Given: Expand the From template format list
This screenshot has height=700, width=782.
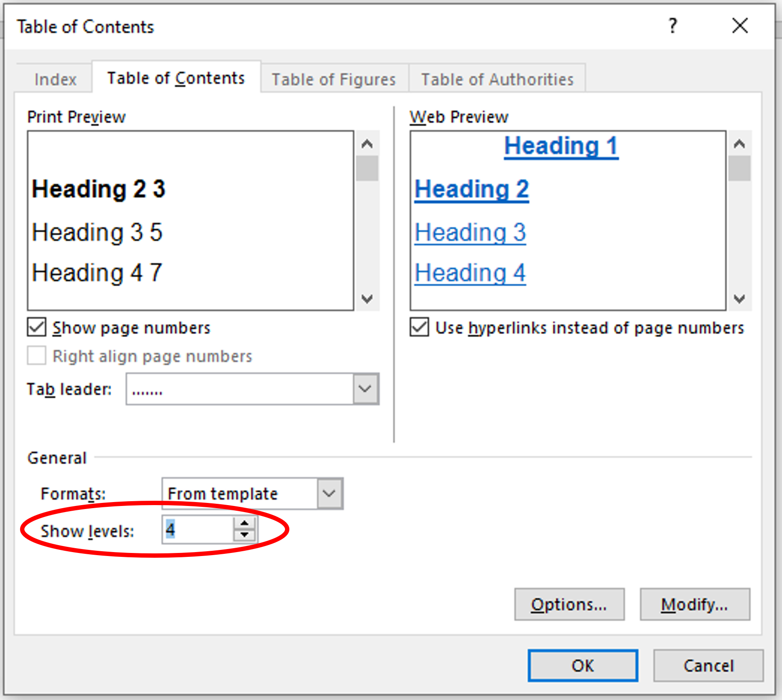Looking at the screenshot, I should (x=329, y=493).
